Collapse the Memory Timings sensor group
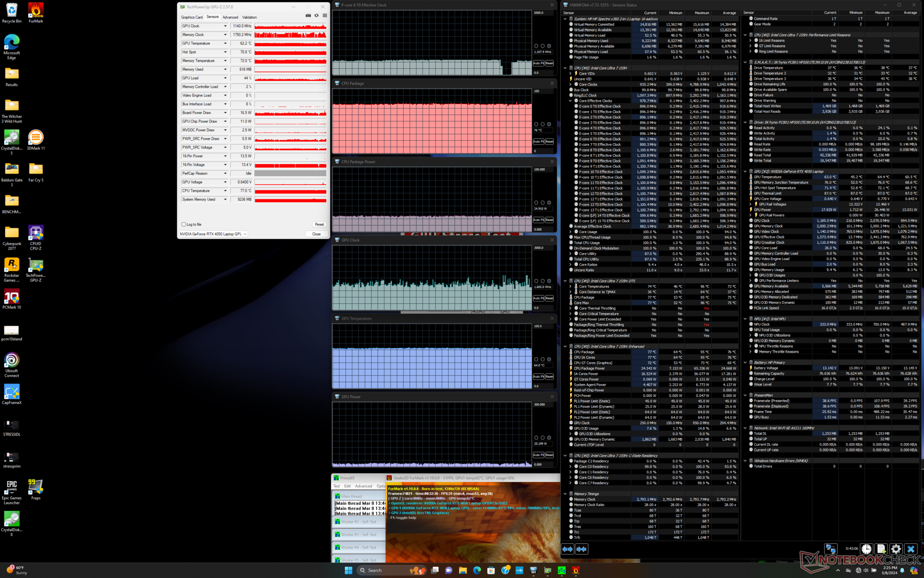The width and height of the screenshot is (924, 578). pyautogui.click(x=565, y=494)
